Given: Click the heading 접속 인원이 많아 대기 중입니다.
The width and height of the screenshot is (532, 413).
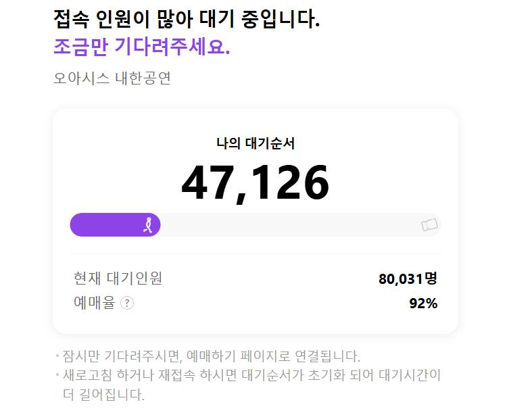Looking at the screenshot, I should tap(187, 19).
